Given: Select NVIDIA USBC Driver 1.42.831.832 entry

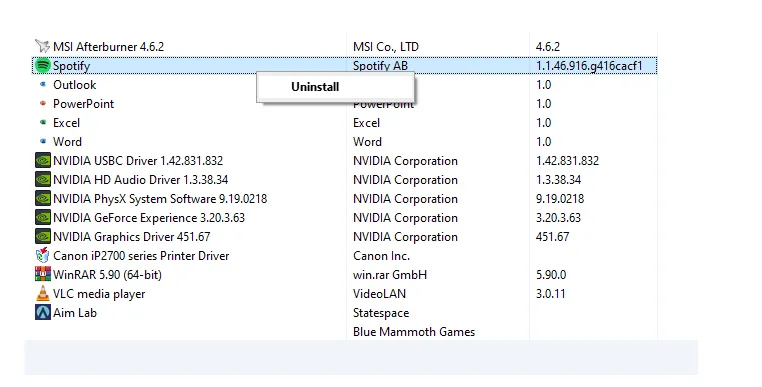Looking at the screenshot, I should coord(138,160).
